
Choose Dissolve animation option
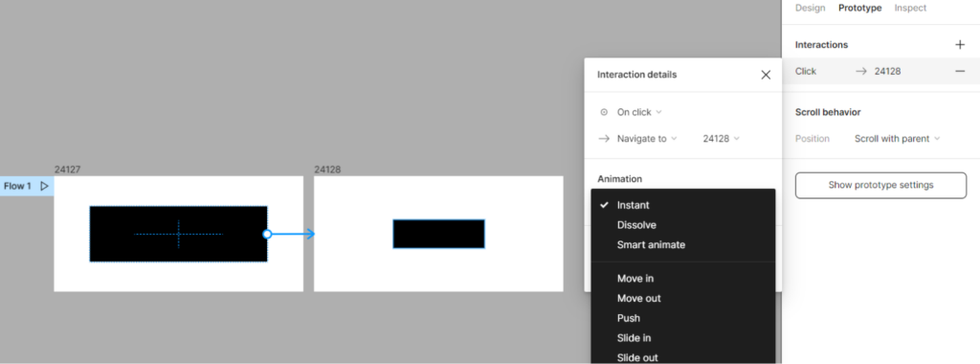(x=682, y=225)
